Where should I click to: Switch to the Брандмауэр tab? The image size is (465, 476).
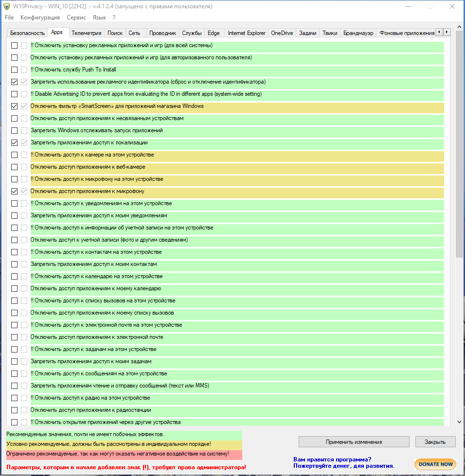tap(358, 33)
